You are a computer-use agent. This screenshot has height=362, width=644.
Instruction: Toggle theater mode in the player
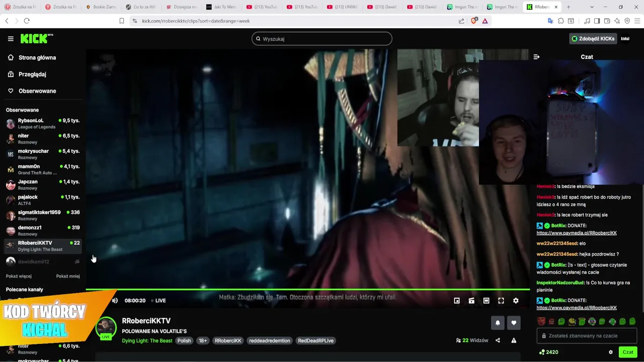pos(486,301)
